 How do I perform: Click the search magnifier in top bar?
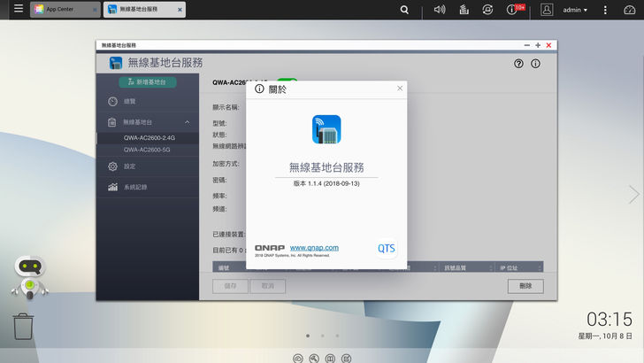(x=404, y=10)
